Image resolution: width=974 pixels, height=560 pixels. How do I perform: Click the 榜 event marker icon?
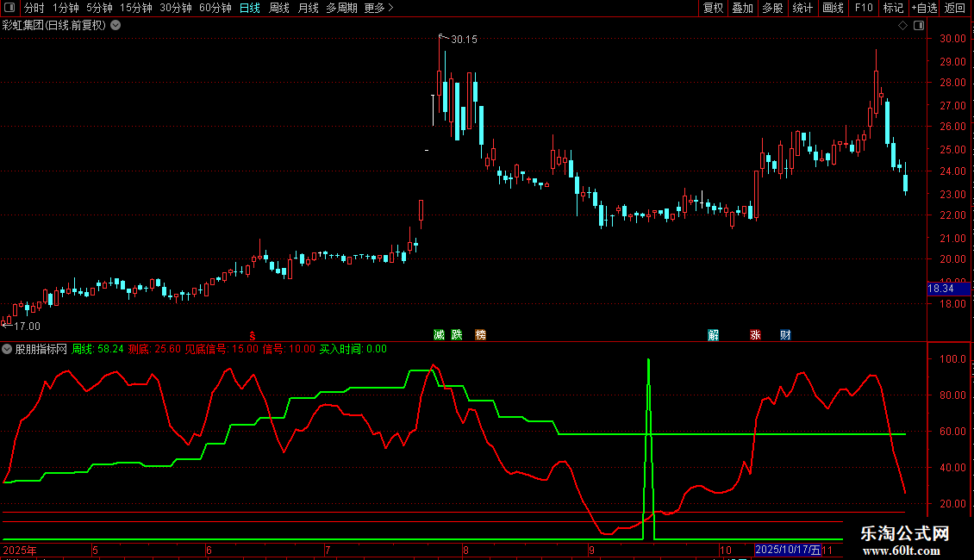click(x=481, y=334)
